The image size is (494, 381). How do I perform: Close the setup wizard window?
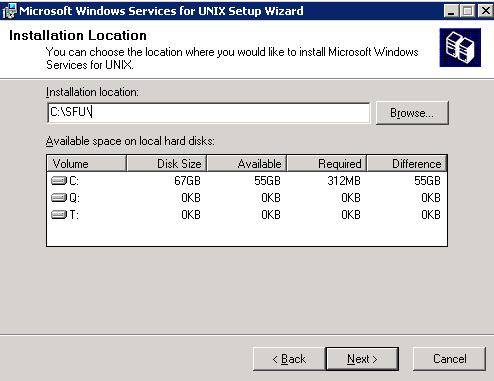[x=486, y=11]
